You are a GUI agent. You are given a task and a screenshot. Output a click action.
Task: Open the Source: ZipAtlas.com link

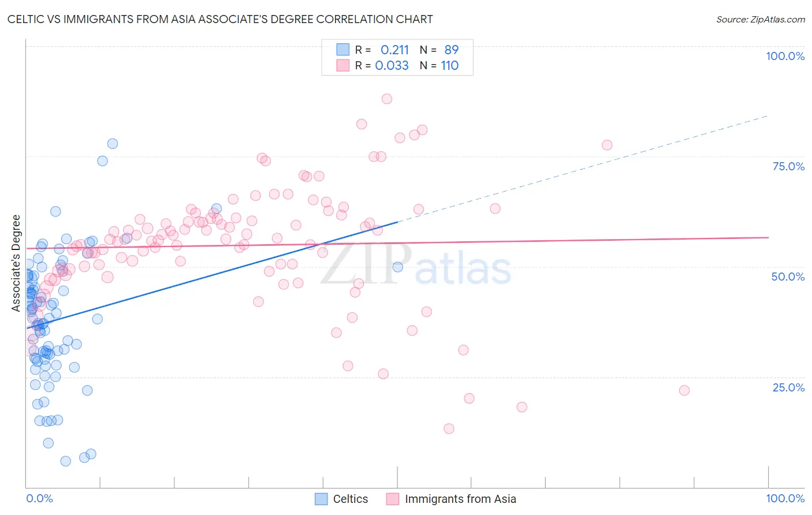point(761,19)
